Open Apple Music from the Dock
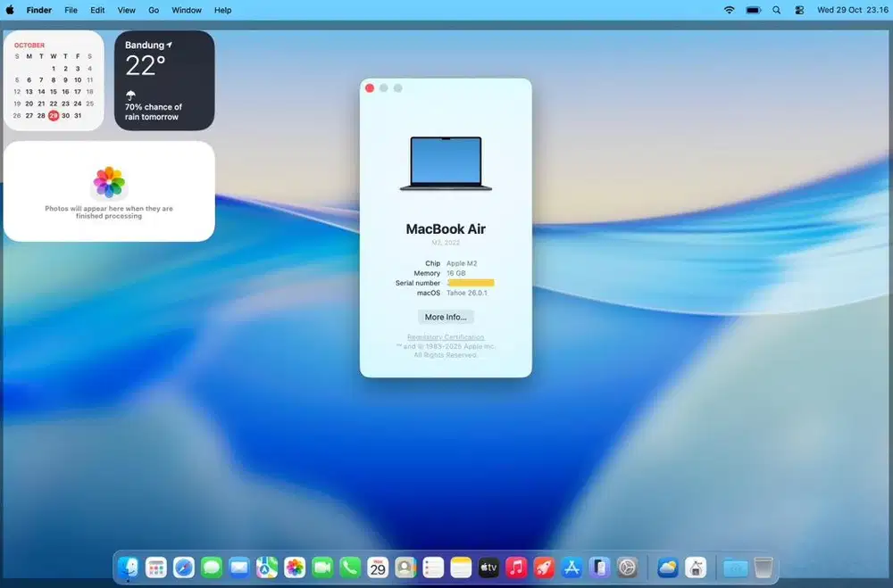Screen dimensions: 893x588 (x=516, y=567)
